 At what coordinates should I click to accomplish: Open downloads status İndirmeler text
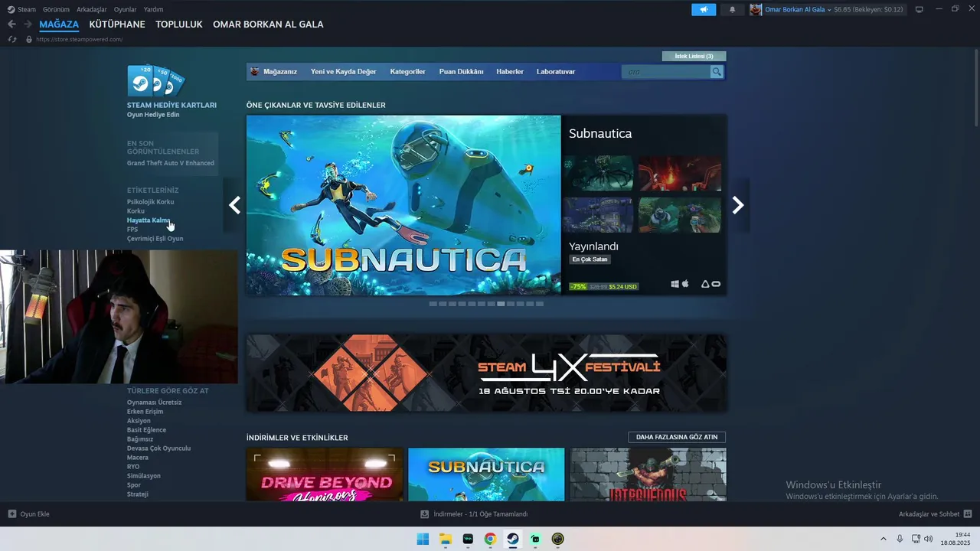481,514
